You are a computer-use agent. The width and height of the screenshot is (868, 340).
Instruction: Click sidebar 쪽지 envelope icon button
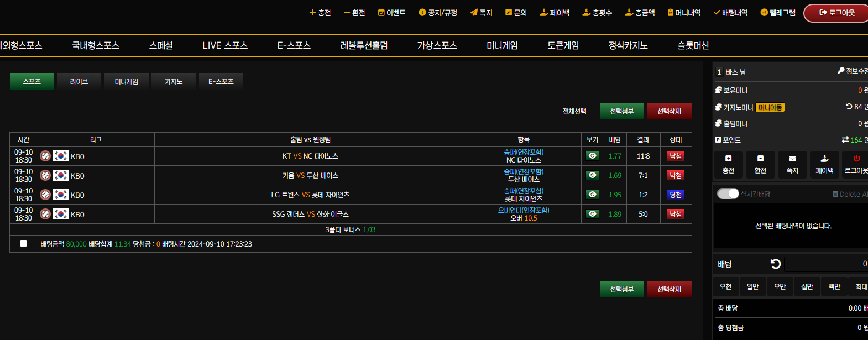click(792, 164)
